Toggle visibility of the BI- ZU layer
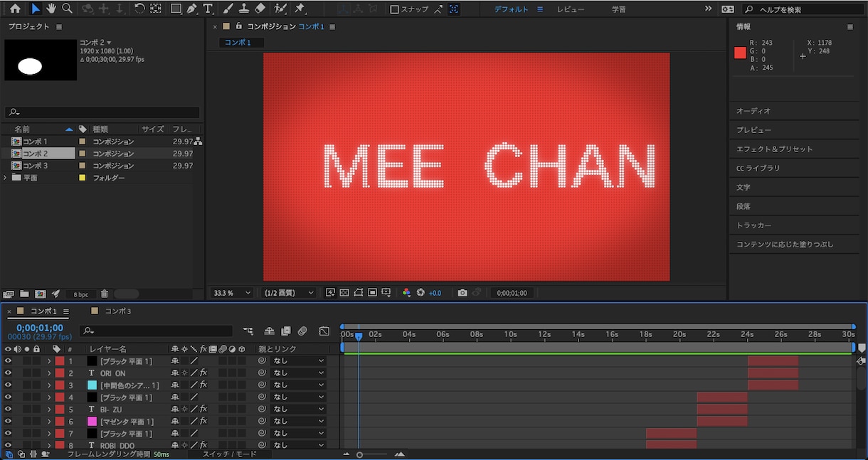 coord(9,410)
